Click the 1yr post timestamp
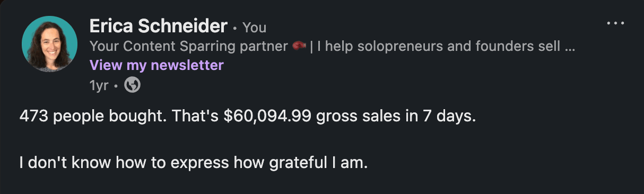 [x=98, y=85]
